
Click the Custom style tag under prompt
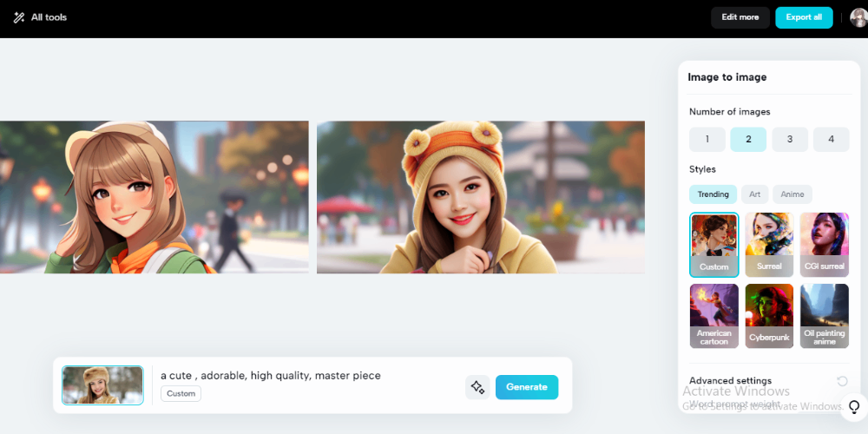181,393
